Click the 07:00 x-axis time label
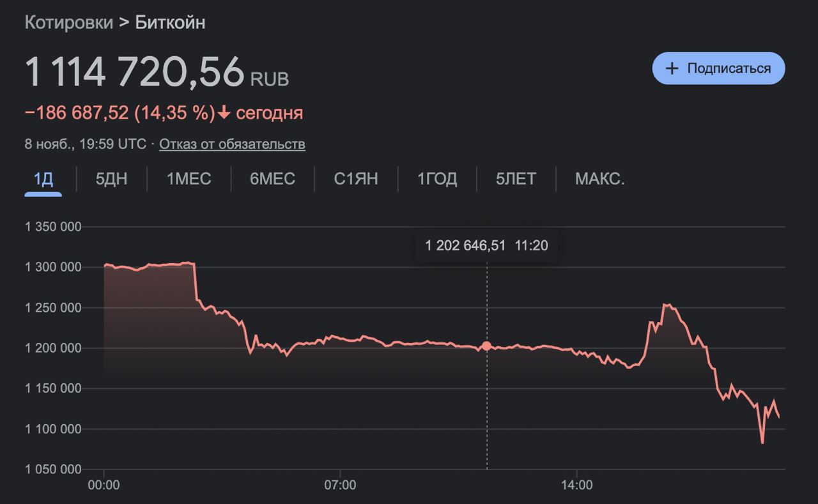Image resolution: width=818 pixels, height=504 pixels. (x=340, y=485)
